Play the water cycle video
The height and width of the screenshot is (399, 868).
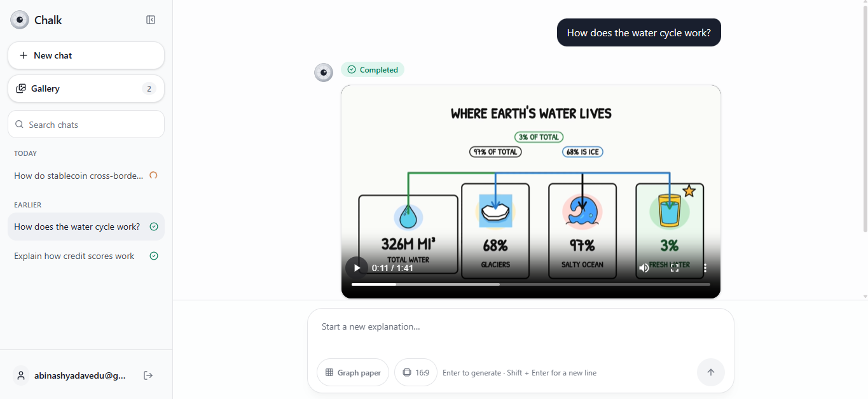[357, 268]
